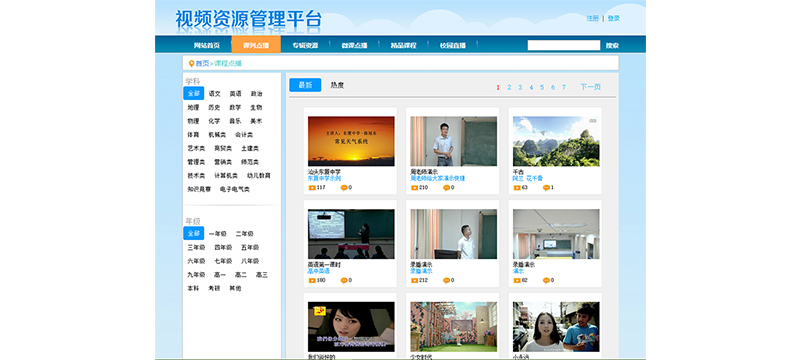Click play-count icon on 英语第一课时 card
Viewport: 800px width, 360px height.
pos(312,280)
